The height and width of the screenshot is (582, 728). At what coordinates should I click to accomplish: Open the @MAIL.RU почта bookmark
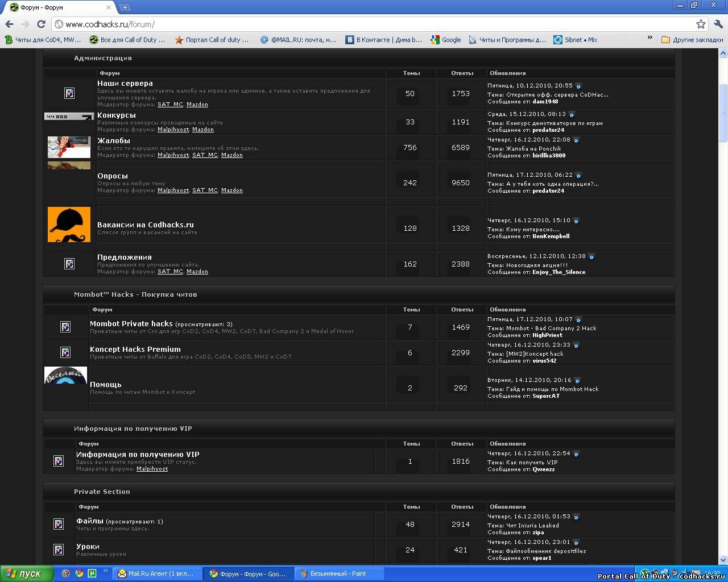pos(298,40)
